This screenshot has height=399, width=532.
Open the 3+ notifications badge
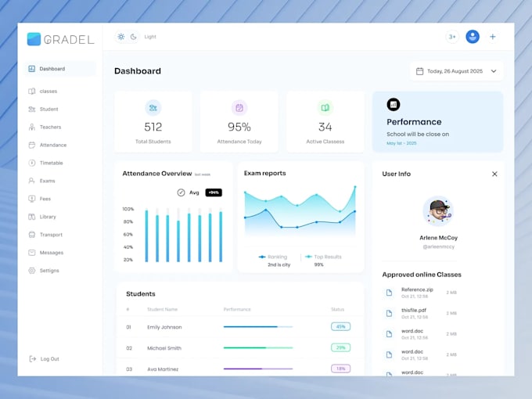click(x=452, y=37)
